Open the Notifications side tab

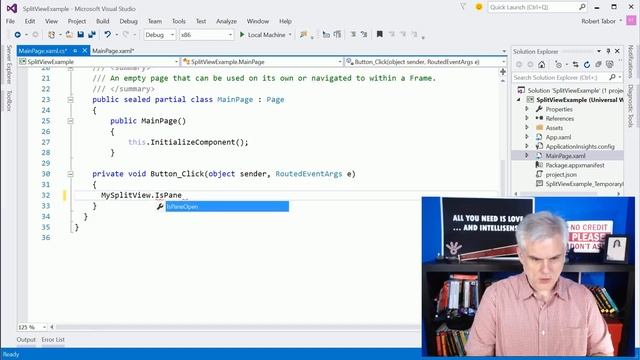[x=631, y=62]
